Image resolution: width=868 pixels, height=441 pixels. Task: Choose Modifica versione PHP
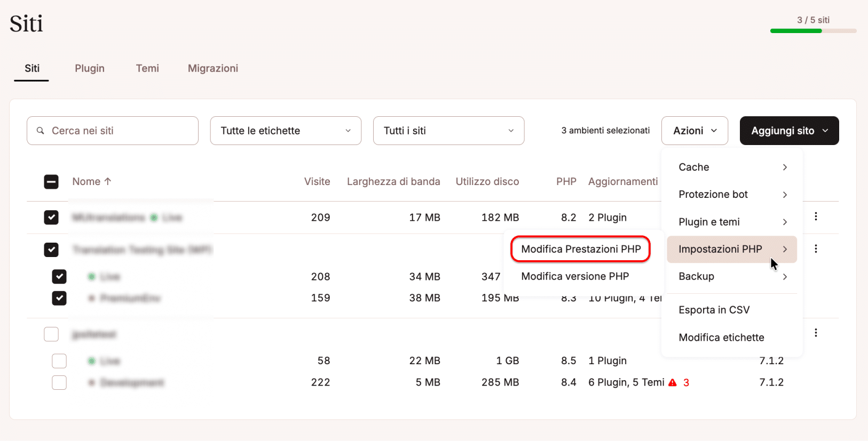point(575,276)
